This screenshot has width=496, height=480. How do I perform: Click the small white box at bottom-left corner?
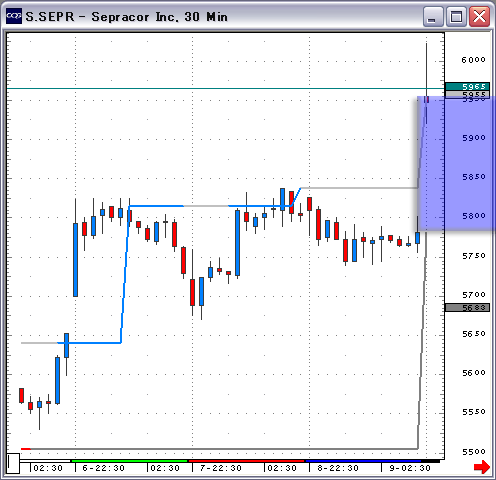(x=13, y=463)
